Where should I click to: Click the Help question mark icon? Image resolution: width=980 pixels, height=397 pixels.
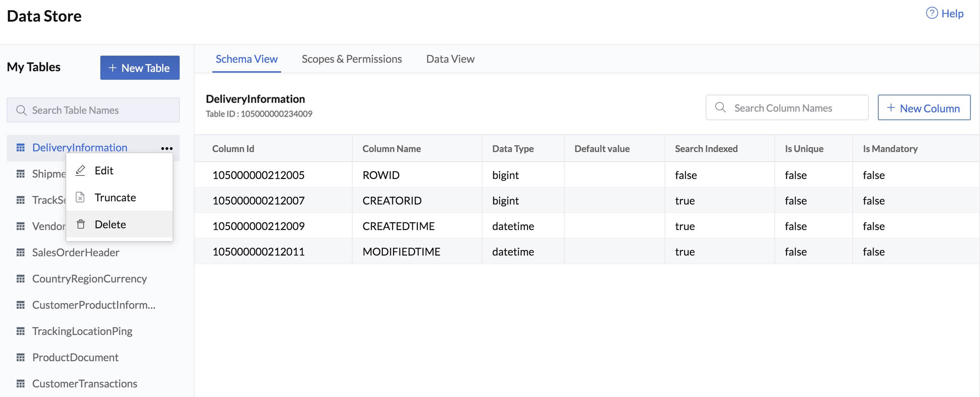[931, 13]
